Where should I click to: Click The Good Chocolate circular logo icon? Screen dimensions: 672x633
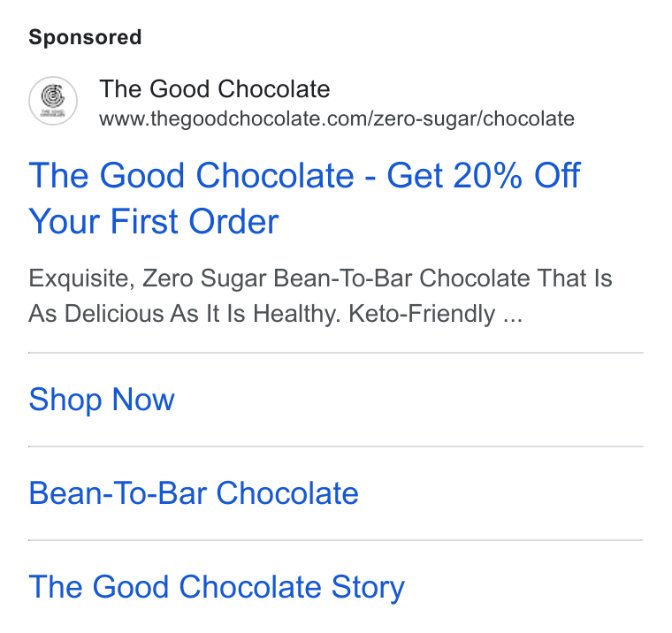[x=53, y=101]
